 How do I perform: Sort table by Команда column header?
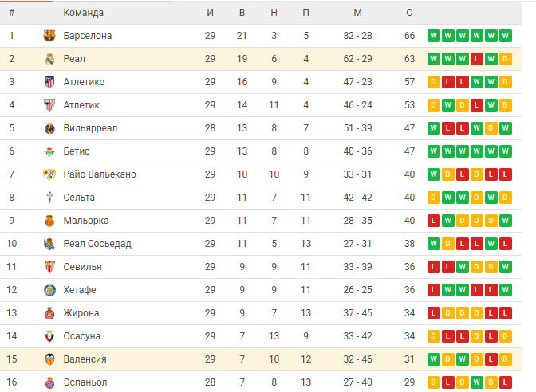[x=84, y=13]
